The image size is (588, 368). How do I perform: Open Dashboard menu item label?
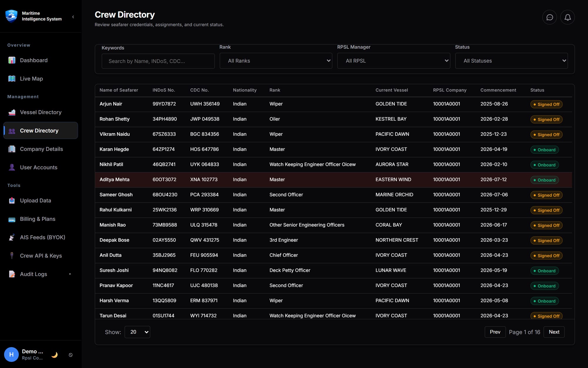34,60
